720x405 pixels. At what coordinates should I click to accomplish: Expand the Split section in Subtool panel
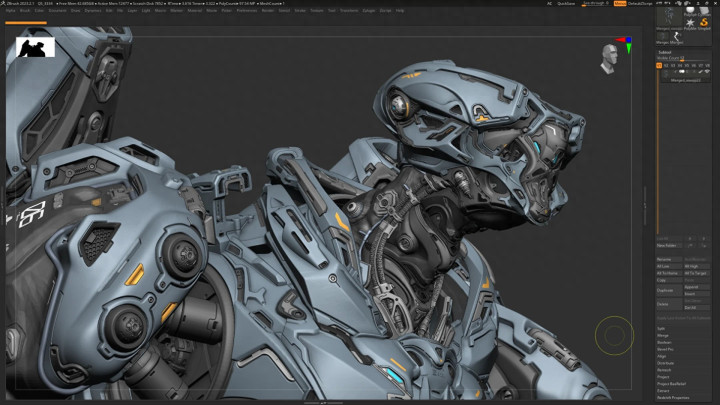click(662, 328)
